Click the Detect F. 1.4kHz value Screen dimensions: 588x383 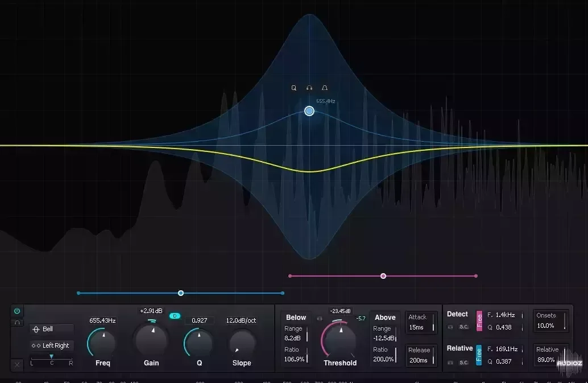click(x=505, y=315)
